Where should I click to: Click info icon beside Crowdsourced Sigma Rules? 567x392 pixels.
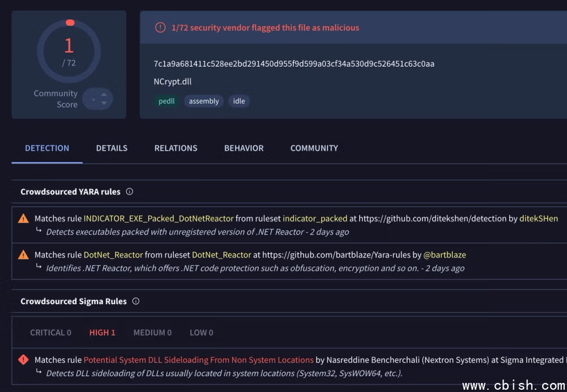point(135,301)
